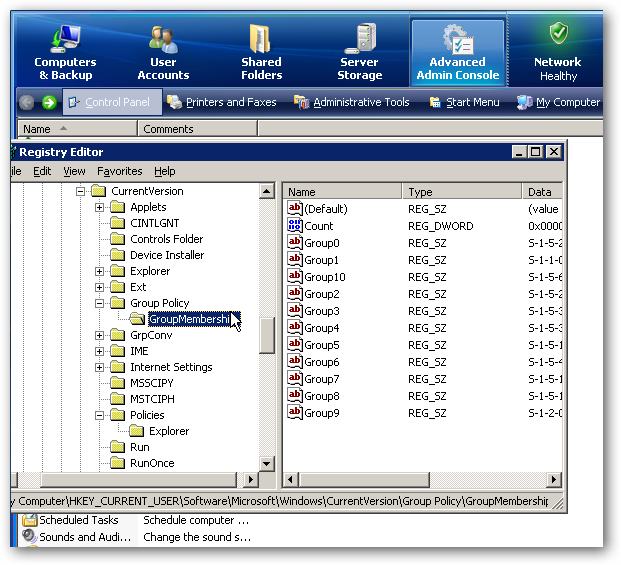The width and height of the screenshot is (621, 565).
Task: Open Edit menu in Registry Editor
Action: point(42,171)
